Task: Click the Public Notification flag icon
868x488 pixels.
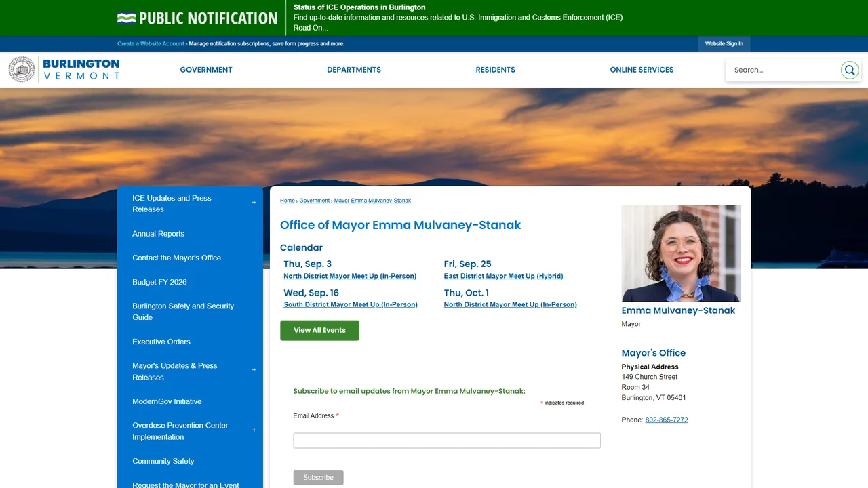Action: pyautogui.click(x=126, y=18)
